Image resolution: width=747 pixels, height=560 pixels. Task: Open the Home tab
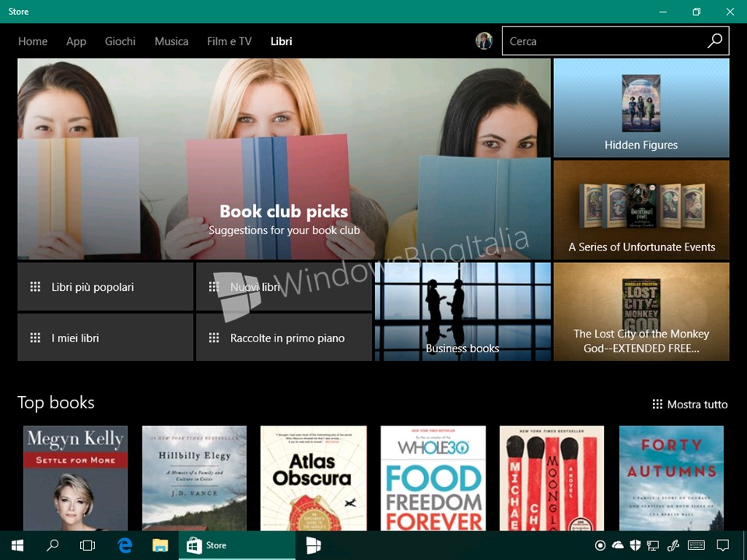tap(33, 41)
